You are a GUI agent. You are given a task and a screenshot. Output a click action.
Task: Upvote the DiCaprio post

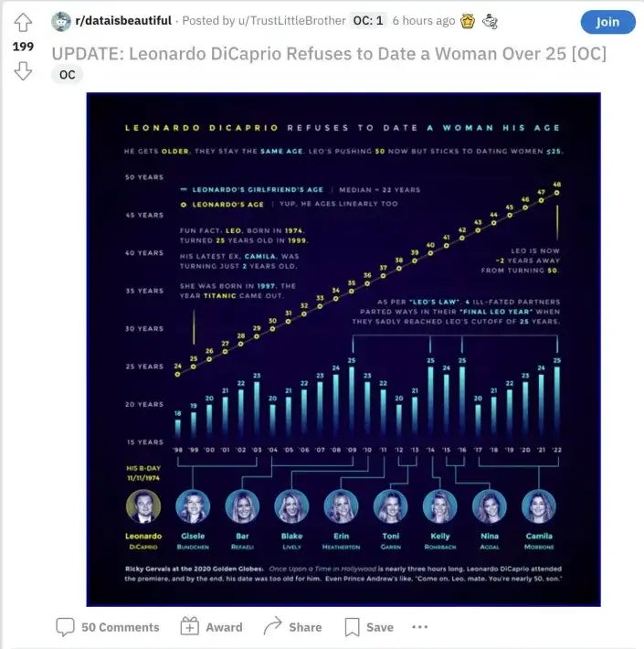point(24,22)
